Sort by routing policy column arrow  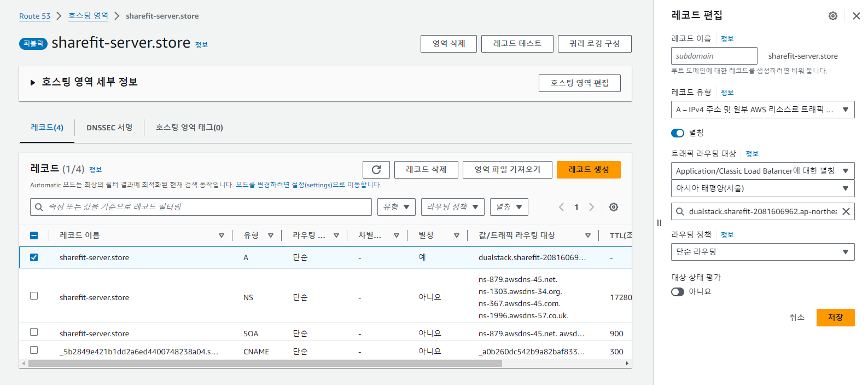coord(336,235)
